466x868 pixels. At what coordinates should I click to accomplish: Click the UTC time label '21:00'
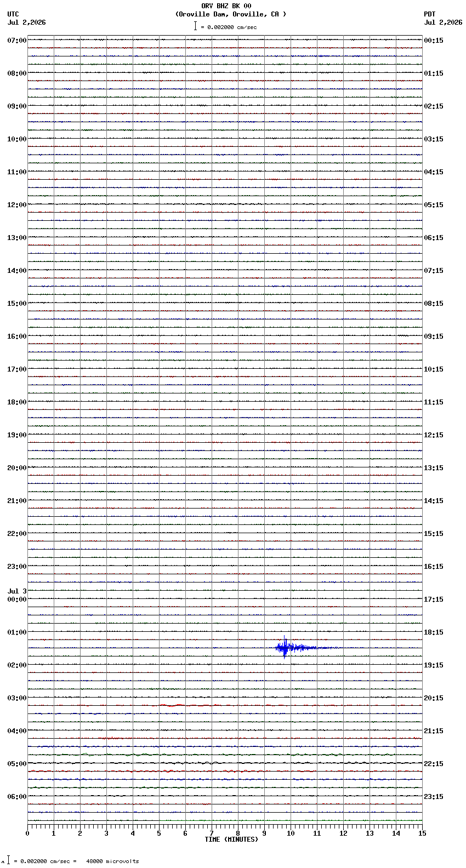pyautogui.click(x=17, y=501)
